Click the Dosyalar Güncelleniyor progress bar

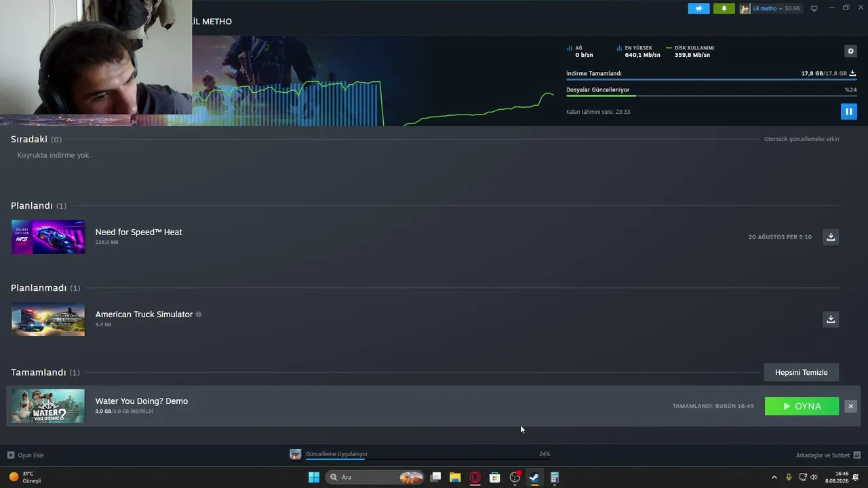[711, 96]
